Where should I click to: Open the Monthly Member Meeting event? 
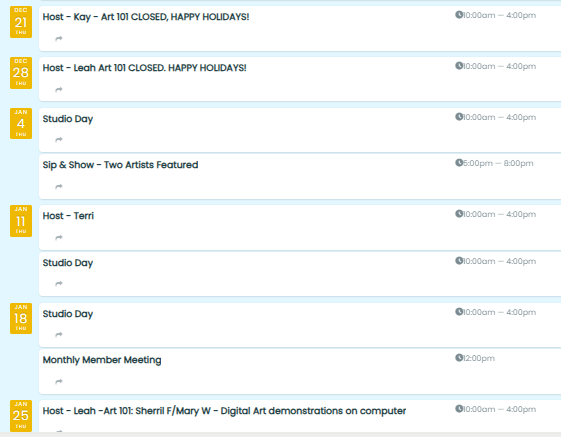coord(102,360)
